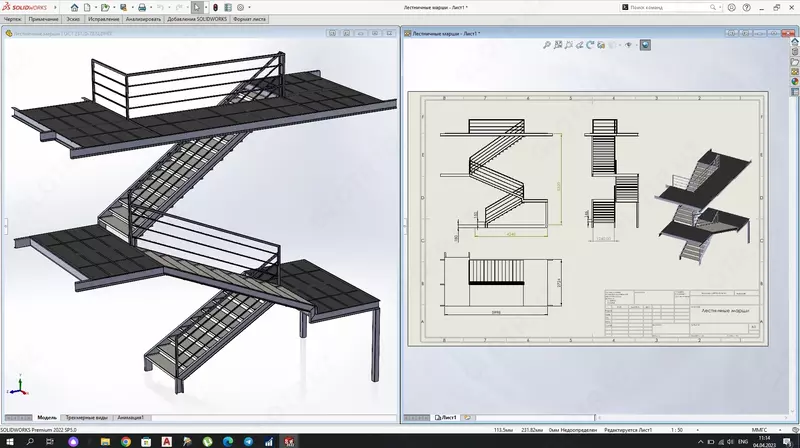This screenshot has height=448, width=800.
Task: Click the Home icon in the top toolbar
Action: pos(75,7)
